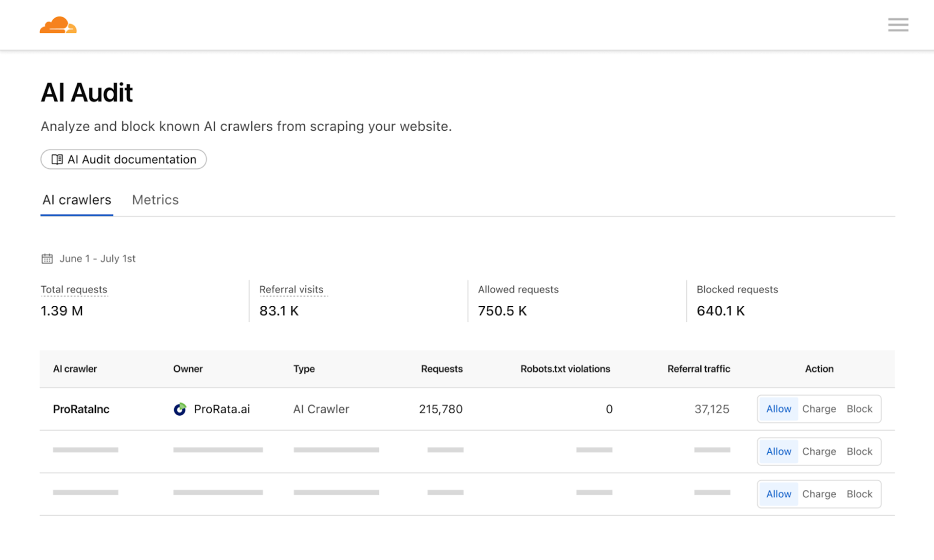This screenshot has height=560, width=934.
Task: Click the 0 robots.txt violations cell
Action: click(x=609, y=409)
